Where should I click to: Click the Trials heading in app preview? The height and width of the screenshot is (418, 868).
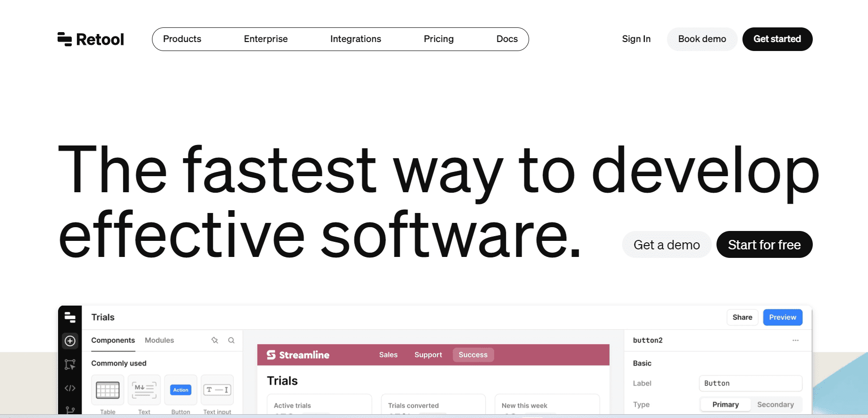coord(282,381)
